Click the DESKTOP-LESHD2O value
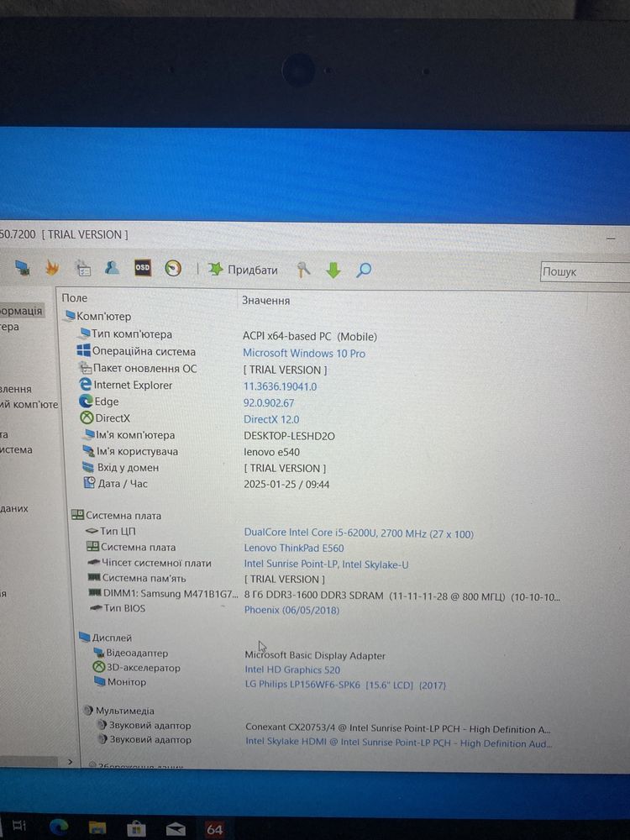 (x=289, y=436)
